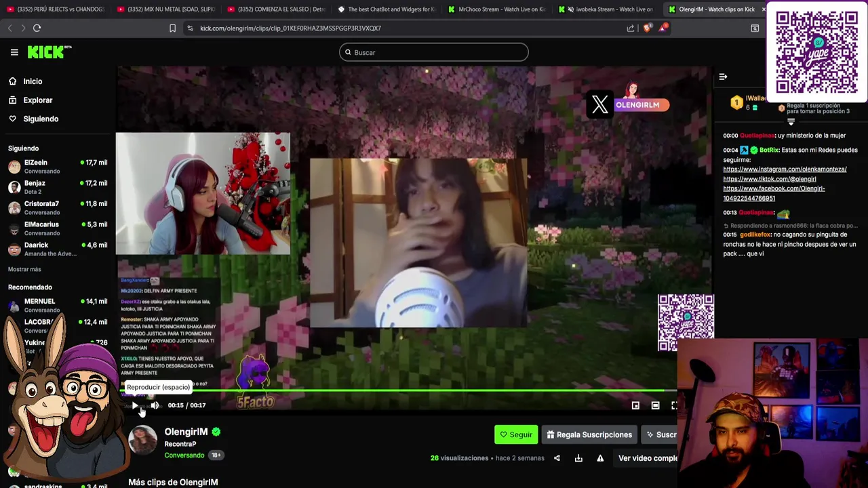Image resolution: width=868 pixels, height=488 pixels.
Task: Click the 18+ badge under the channel name
Action: point(216,455)
